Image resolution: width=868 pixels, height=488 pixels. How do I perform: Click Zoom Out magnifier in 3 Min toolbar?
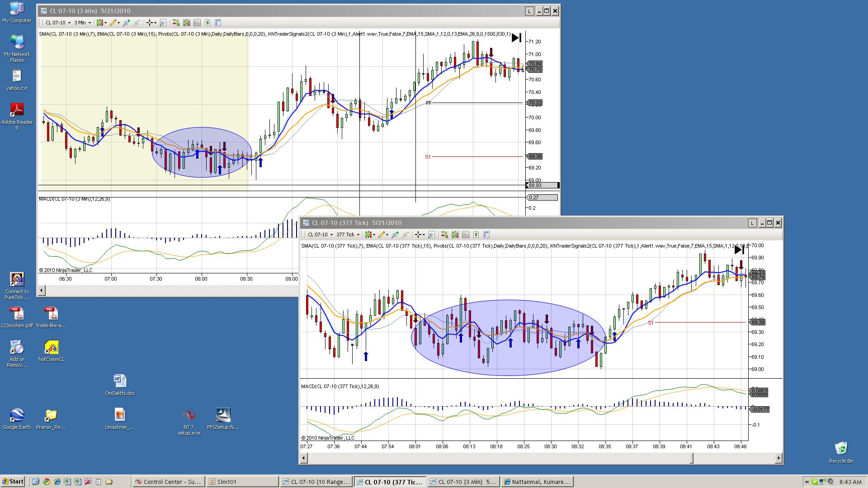tap(137, 23)
